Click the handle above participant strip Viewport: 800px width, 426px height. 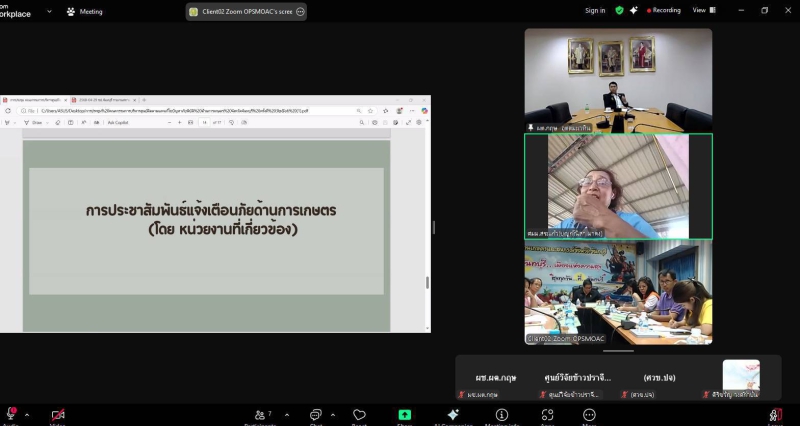pyautogui.click(x=618, y=351)
